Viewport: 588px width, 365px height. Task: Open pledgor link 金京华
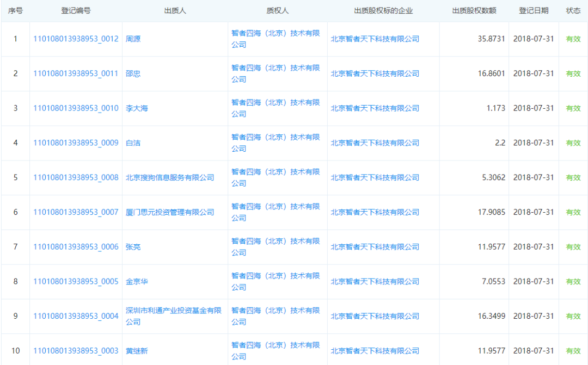(137, 281)
